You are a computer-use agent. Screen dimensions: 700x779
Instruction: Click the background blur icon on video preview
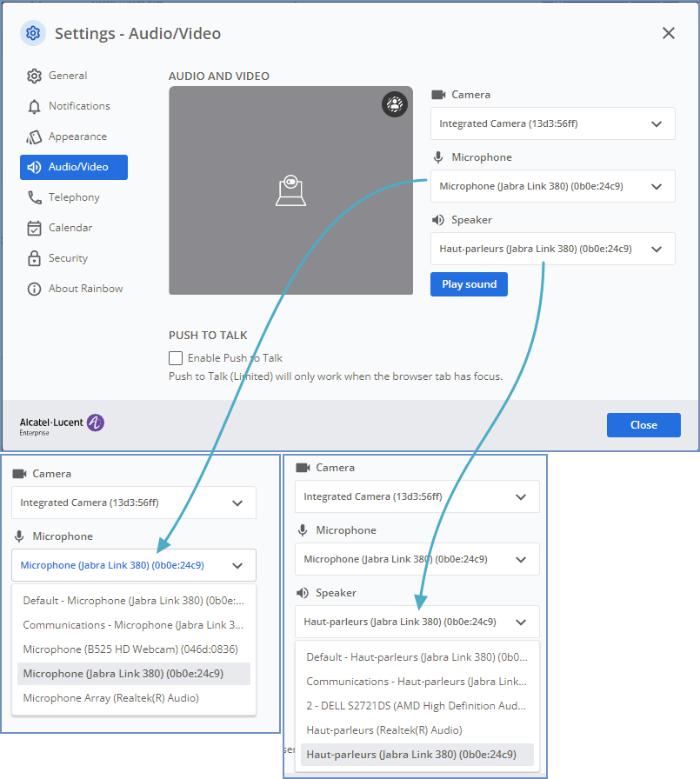395,104
